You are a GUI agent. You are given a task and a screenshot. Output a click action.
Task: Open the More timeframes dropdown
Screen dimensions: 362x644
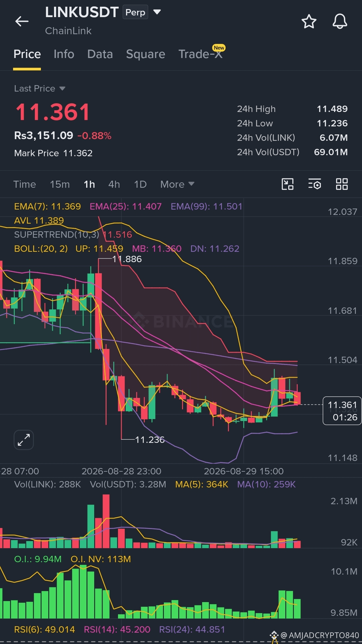[177, 184]
